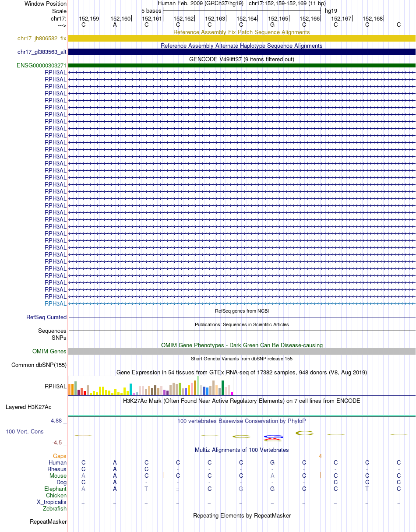Open the Basewise Conservation by PhyloP title
This screenshot has width=416, height=532.
pos(242,421)
